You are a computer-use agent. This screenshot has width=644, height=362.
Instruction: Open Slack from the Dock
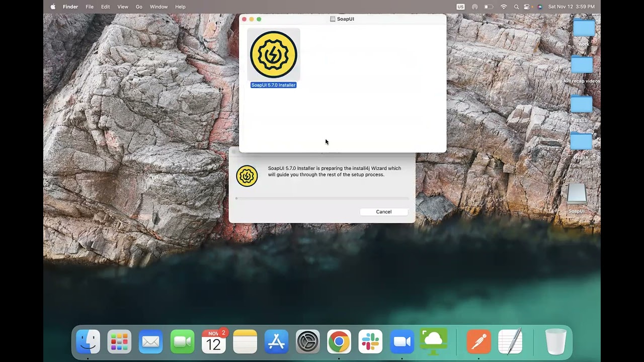coord(370,342)
